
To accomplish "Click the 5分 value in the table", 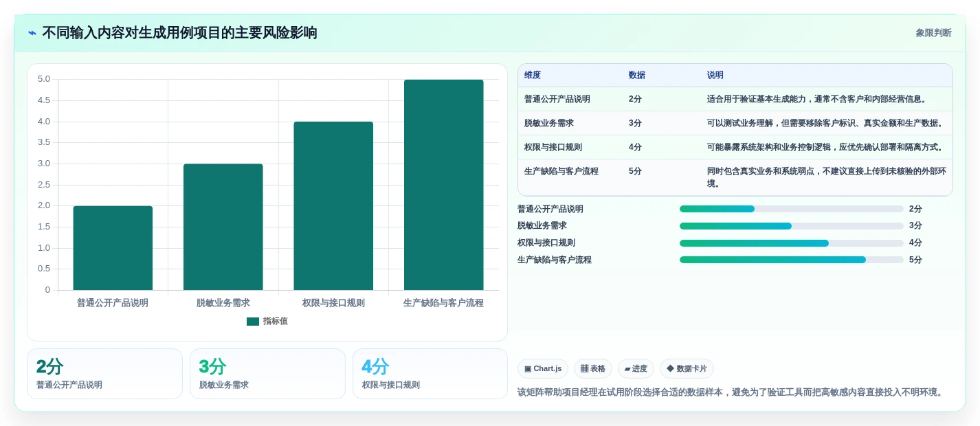I will [636, 171].
